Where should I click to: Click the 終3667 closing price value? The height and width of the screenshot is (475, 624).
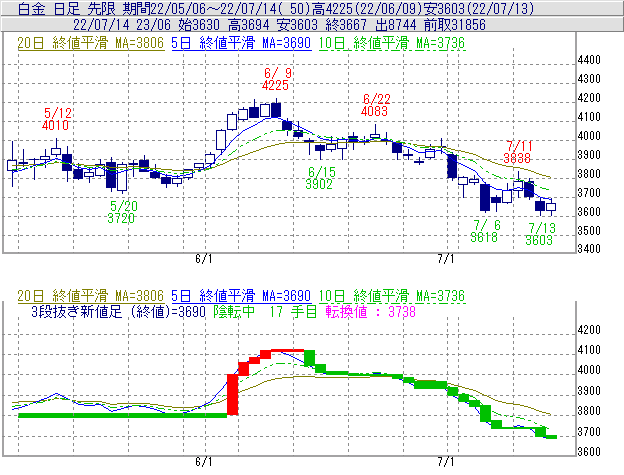(346, 25)
